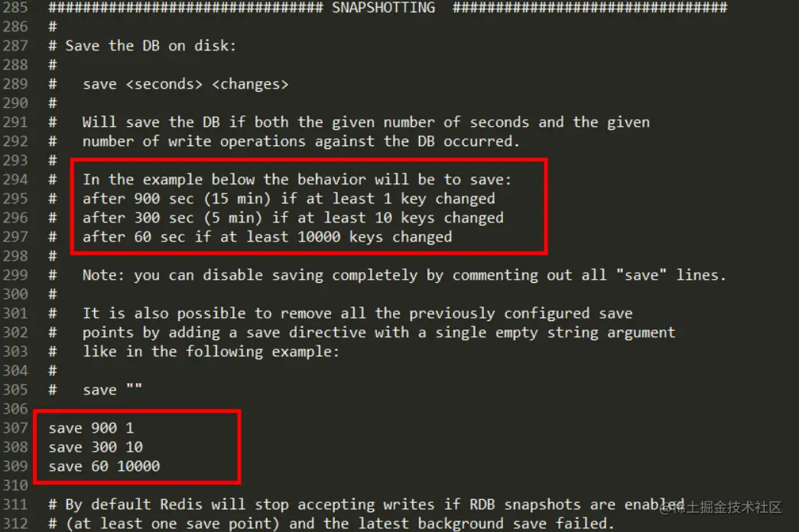The image size is (799, 532).
Task: Click line number 310 in the gutter
Action: (15, 485)
